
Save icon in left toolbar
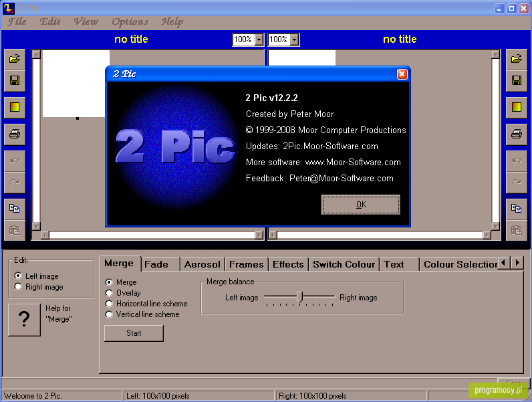pos(15,80)
